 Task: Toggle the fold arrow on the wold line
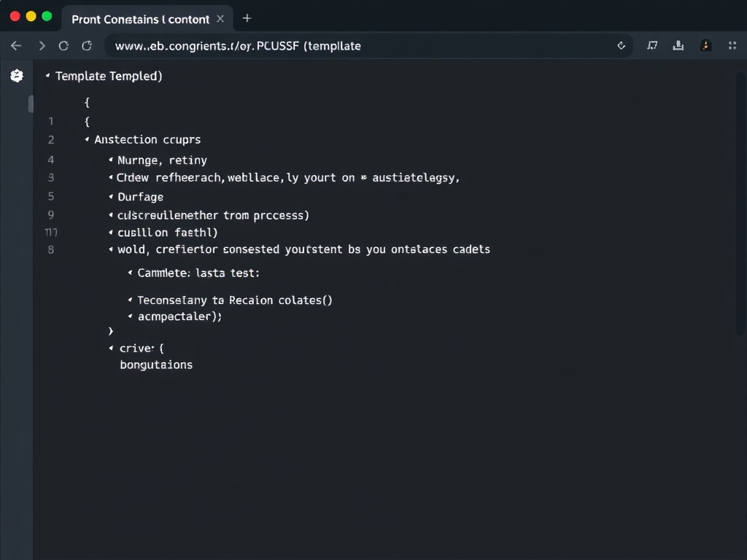109,249
